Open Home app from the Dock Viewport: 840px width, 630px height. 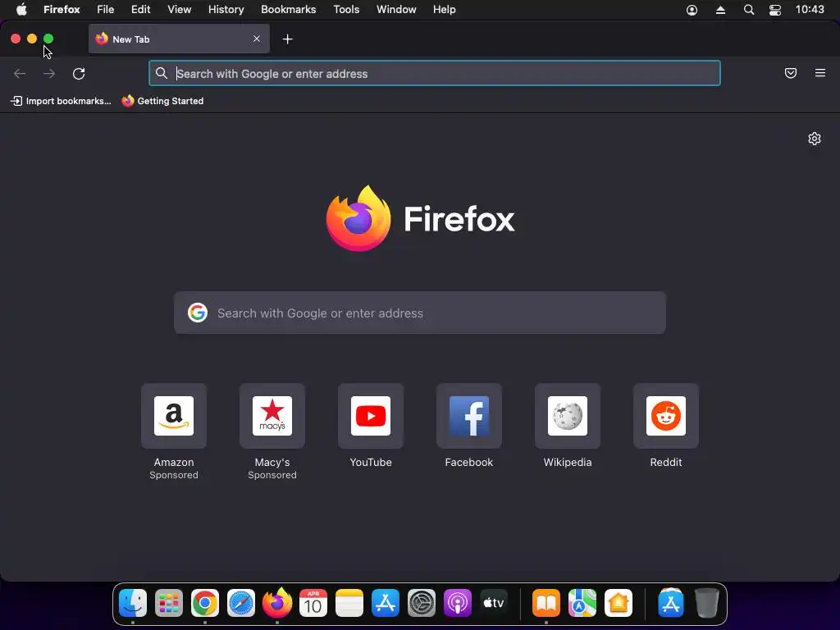pos(619,603)
